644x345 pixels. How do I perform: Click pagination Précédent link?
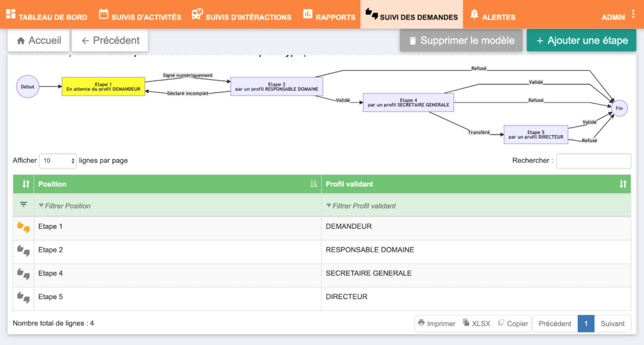555,324
